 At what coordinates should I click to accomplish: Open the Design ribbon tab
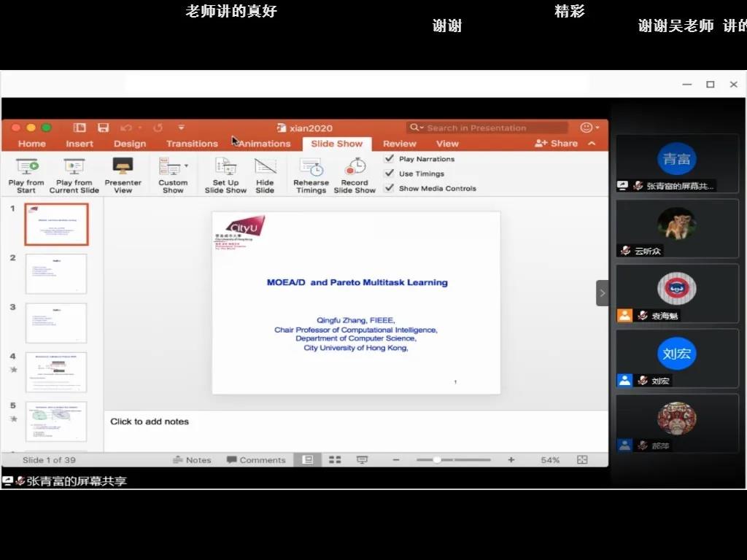[130, 144]
